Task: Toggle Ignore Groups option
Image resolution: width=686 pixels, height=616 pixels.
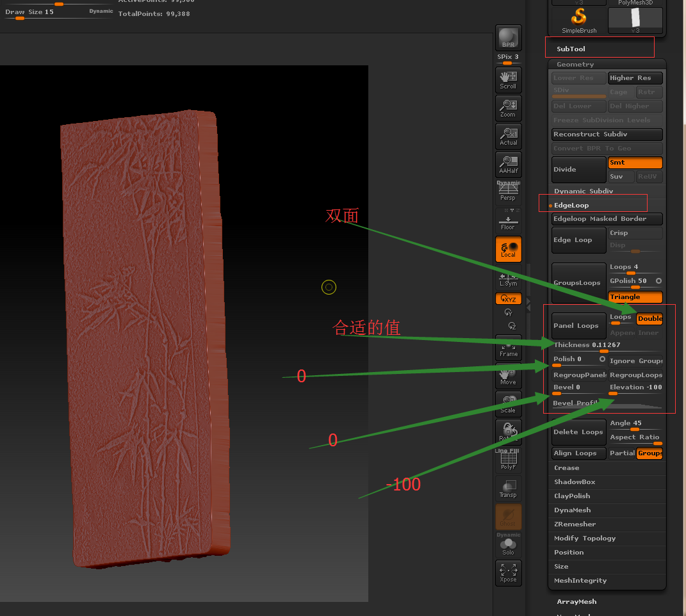Action: (635, 361)
